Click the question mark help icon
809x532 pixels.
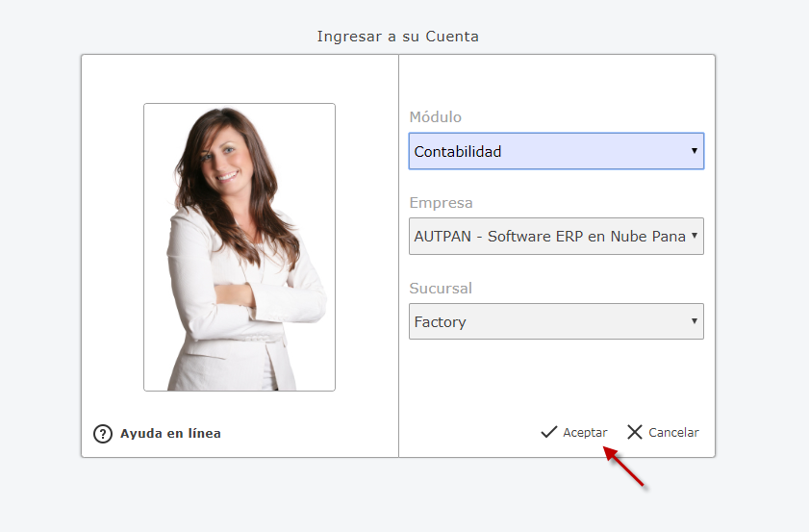103,434
